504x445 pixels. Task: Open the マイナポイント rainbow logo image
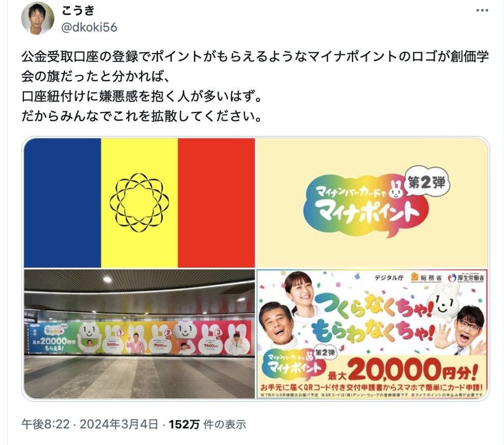[372, 203]
